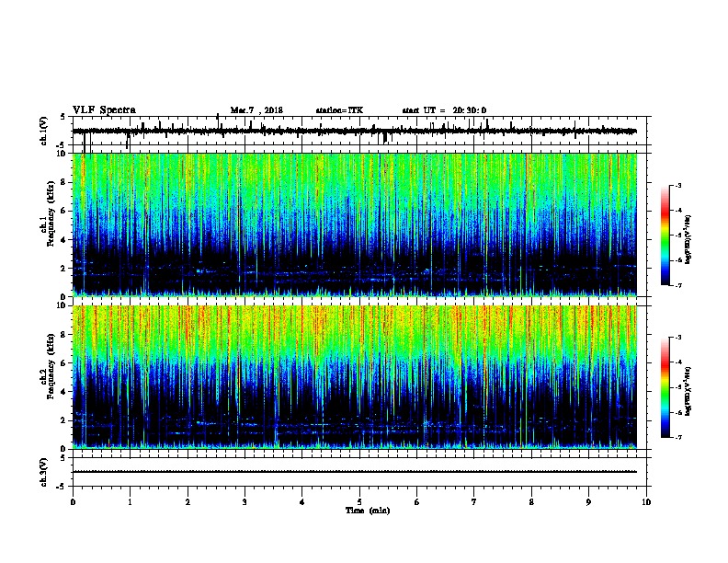The width and height of the screenshot is (728, 563).
Task: Click the time axis tick label "3"
Action: click(x=245, y=502)
